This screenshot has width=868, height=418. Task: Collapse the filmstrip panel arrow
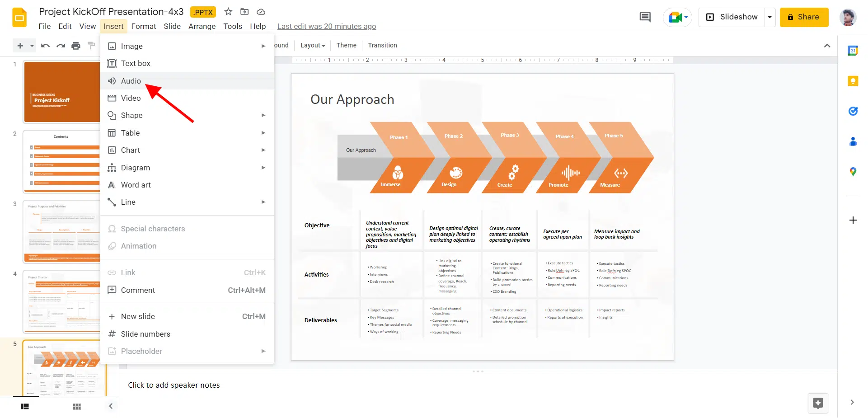click(111, 406)
